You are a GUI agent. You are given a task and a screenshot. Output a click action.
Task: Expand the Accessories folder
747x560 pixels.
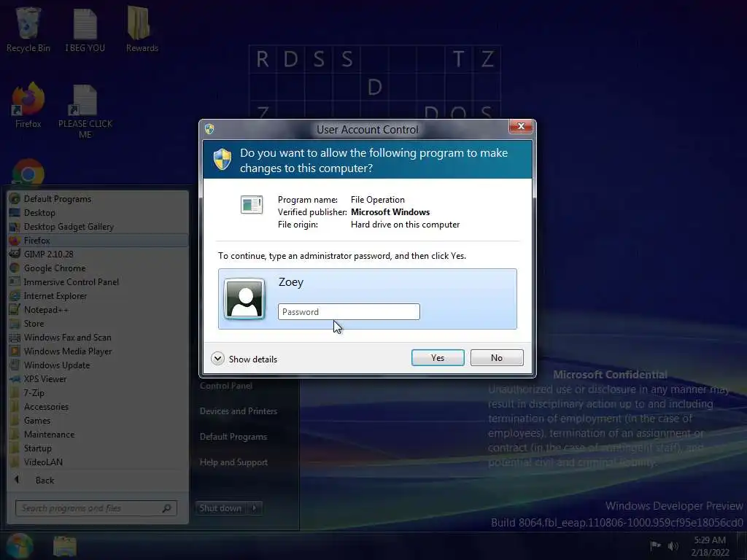pos(98,407)
